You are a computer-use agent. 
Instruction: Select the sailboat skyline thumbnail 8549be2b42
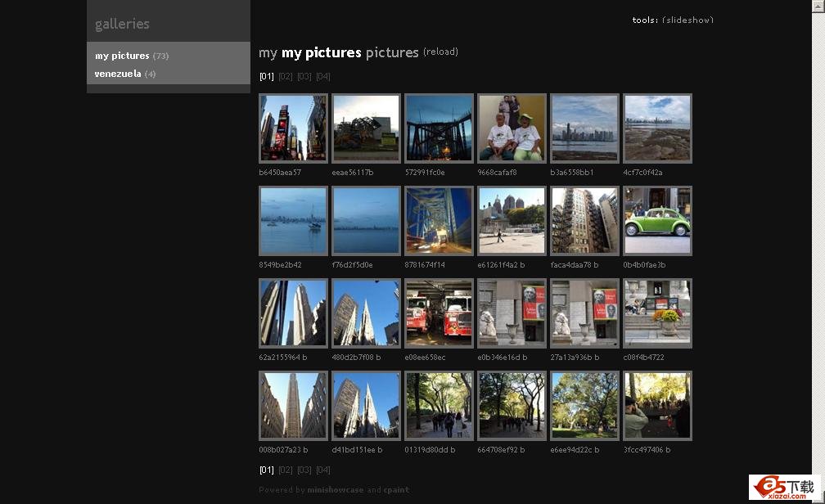293,221
